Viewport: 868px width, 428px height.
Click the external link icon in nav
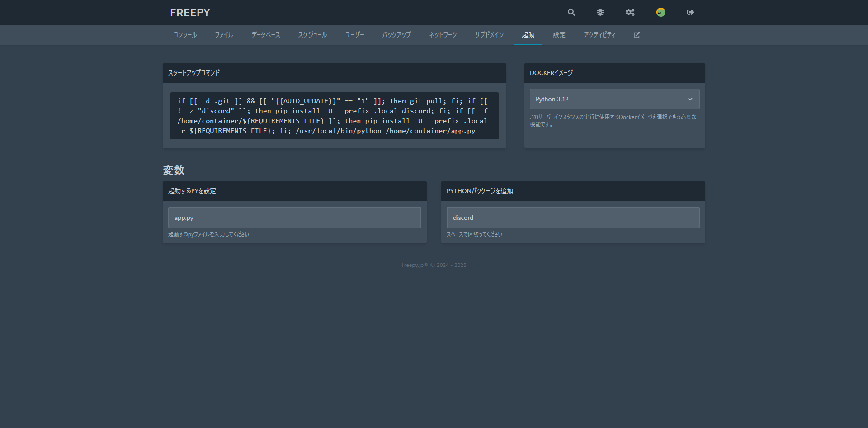[x=637, y=35]
